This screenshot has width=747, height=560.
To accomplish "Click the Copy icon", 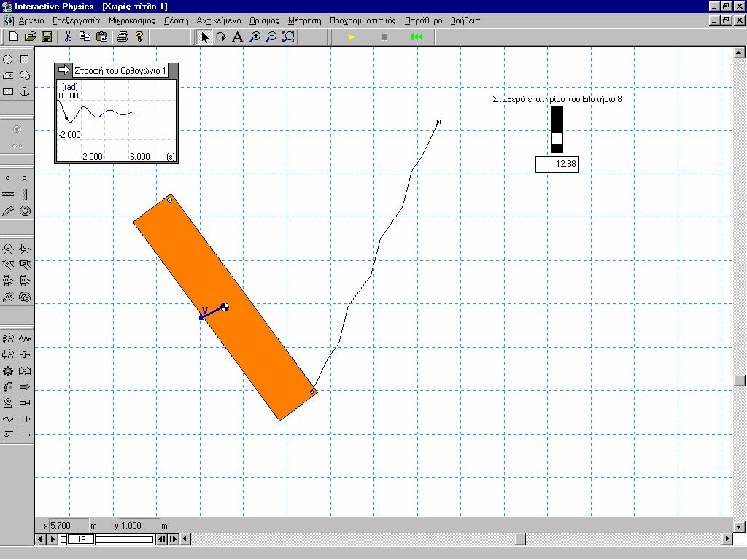I will tap(85, 36).
